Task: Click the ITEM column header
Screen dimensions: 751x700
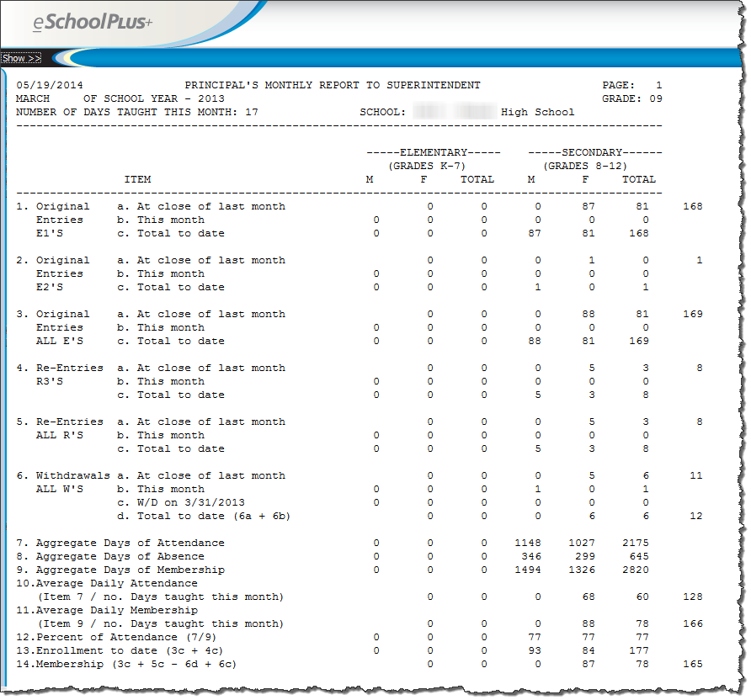Action: [x=137, y=179]
